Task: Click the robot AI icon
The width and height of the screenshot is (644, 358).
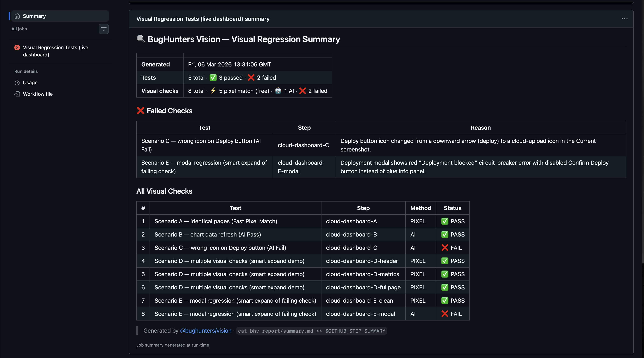Action: pyautogui.click(x=278, y=91)
